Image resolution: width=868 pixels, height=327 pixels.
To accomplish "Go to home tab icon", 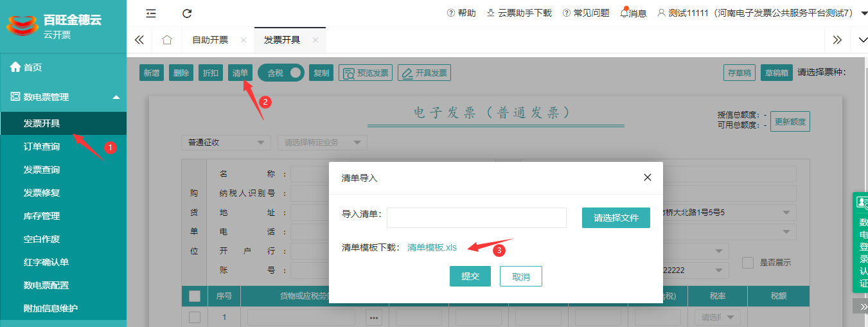I will click(167, 40).
